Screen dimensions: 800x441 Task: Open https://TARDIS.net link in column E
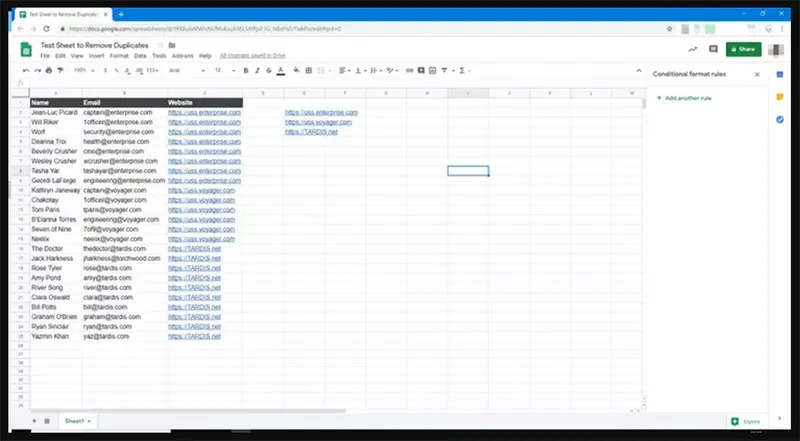coord(311,132)
